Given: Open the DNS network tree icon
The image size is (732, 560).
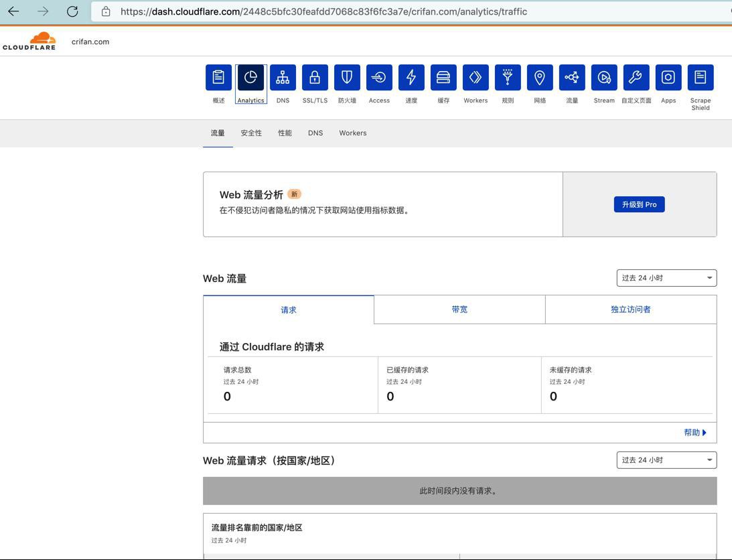Looking at the screenshot, I should tap(283, 78).
